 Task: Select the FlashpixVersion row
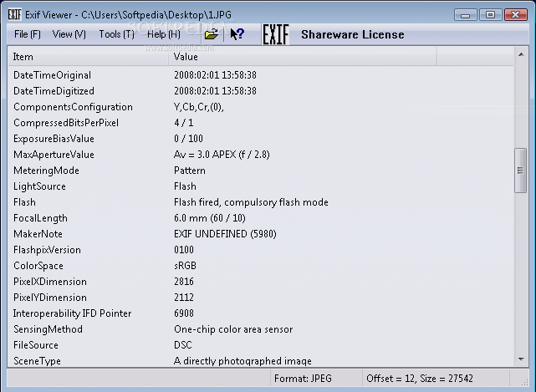(x=261, y=250)
